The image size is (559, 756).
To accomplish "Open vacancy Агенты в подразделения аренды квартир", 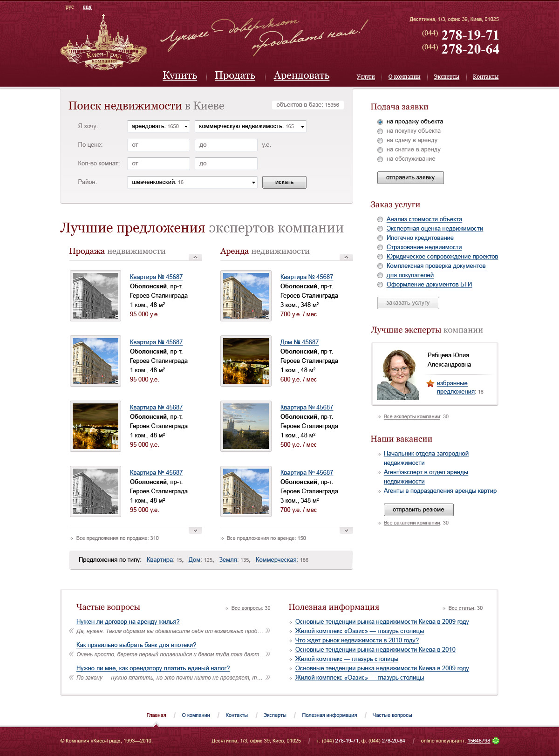I will click(440, 491).
